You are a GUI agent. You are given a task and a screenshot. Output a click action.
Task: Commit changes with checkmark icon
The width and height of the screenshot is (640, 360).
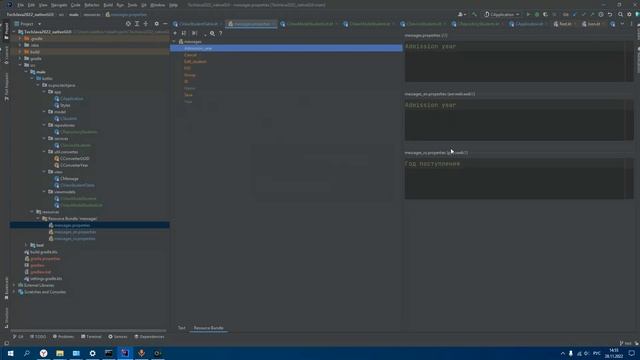(x=584, y=14)
